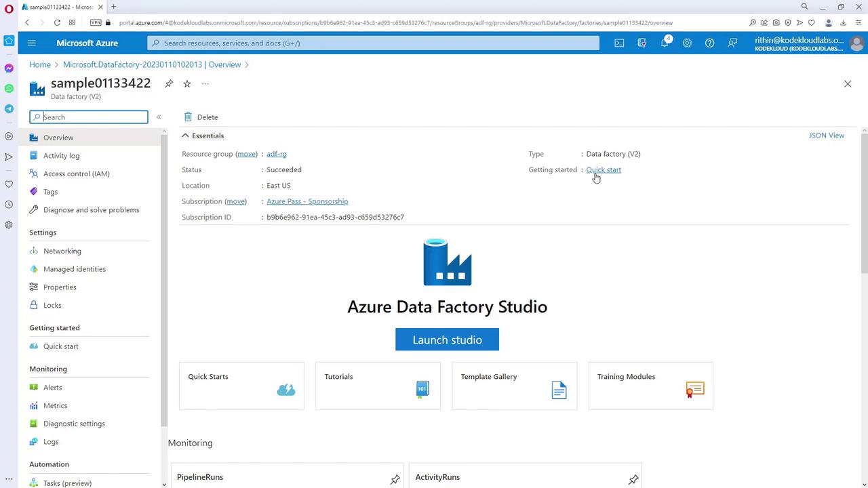The height and width of the screenshot is (488, 868).
Task: Click the Launch studio button
Action: (447, 340)
